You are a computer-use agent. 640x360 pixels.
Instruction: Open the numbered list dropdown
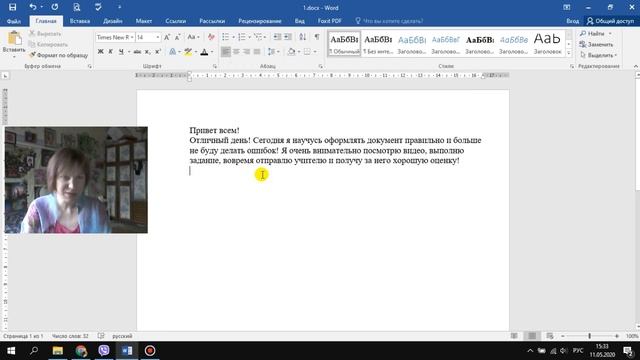click(x=249, y=37)
